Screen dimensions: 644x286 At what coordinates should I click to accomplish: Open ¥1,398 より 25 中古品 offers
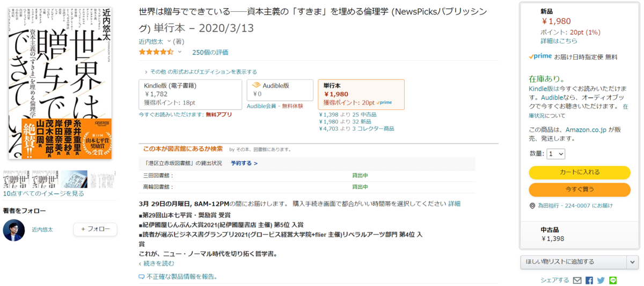click(x=348, y=115)
